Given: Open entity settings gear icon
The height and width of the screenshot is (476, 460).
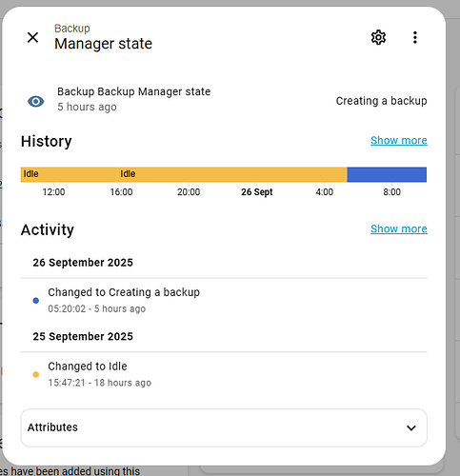Looking at the screenshot, I should [378, 37].
